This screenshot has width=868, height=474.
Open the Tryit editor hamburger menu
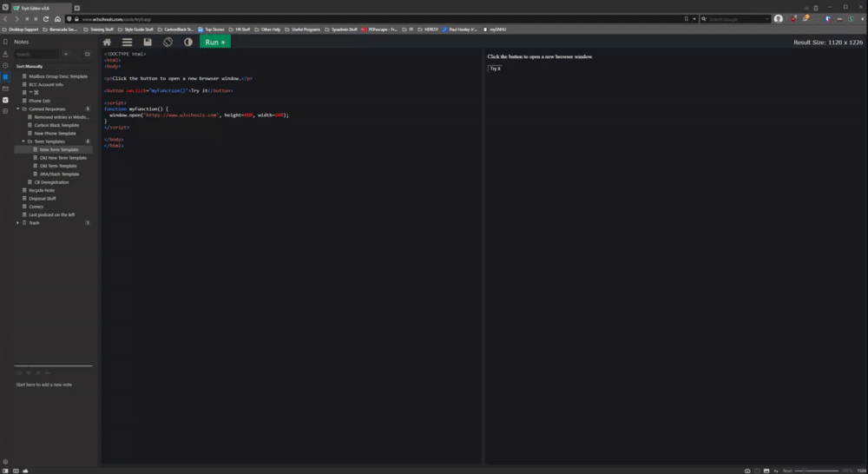click(x=128, y=42)
